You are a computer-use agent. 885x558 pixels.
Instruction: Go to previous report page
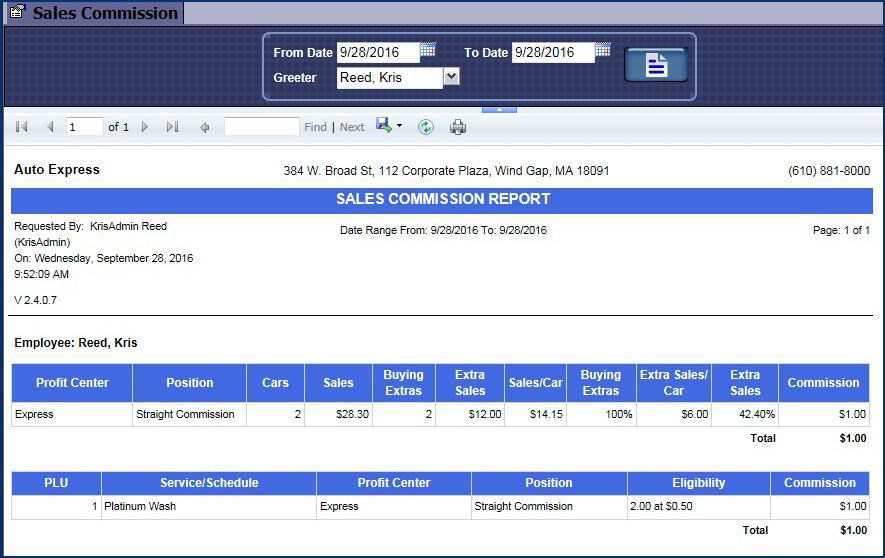tap(50, 127)
